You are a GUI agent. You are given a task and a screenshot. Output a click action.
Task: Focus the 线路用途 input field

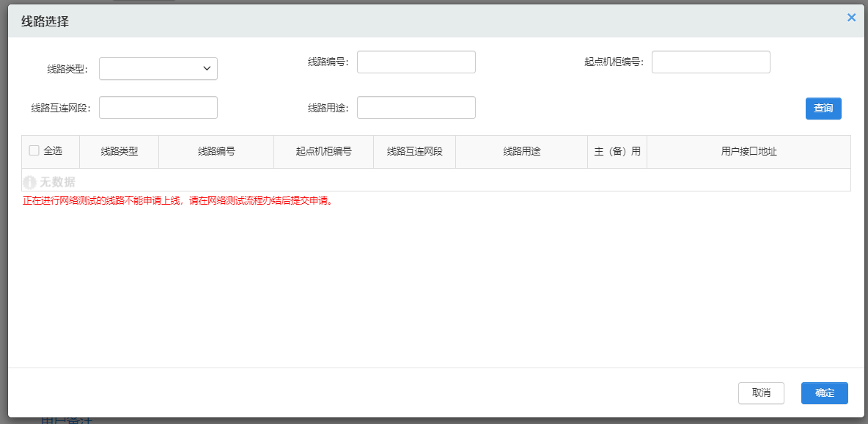tap(416, 108)
